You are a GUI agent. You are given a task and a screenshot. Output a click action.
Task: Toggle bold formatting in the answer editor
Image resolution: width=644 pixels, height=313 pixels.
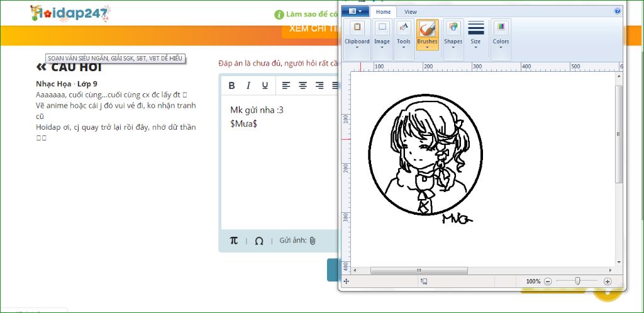pyautogui.click(x=231, y=86)
